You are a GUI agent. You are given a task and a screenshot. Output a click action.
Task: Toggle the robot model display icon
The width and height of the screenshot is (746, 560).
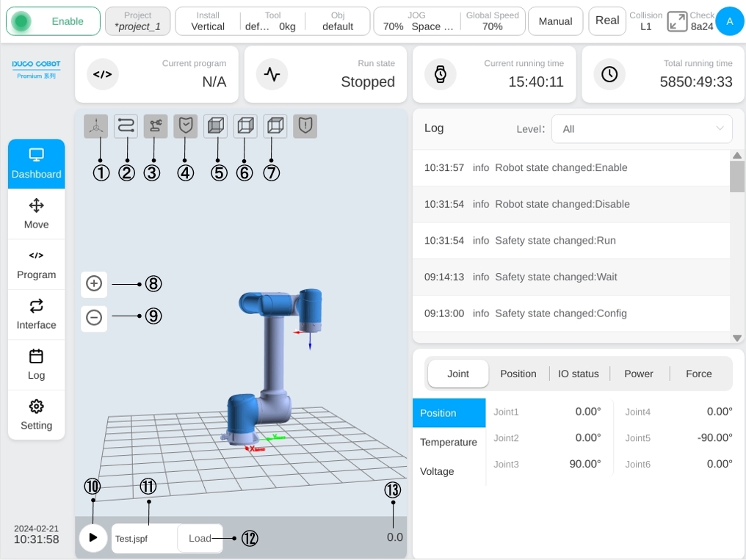click(x=156, y=126)
